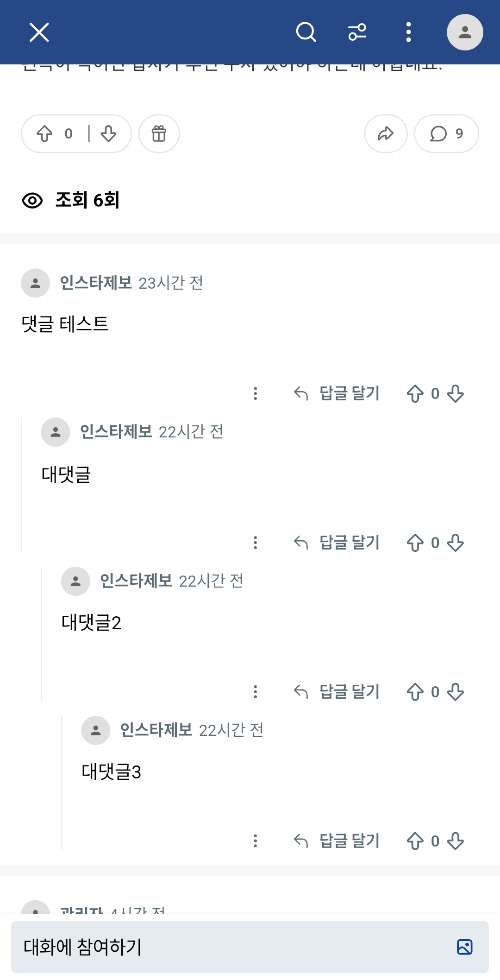Screen dimensions: 500x980
Task: Open options menu for '댓글 테스트' comment
Action: 255,393
